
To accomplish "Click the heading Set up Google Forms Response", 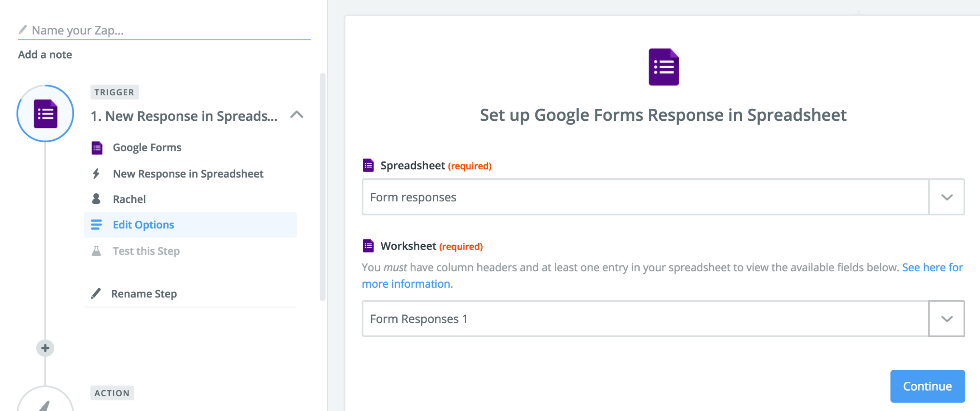I will coord(663,115).
